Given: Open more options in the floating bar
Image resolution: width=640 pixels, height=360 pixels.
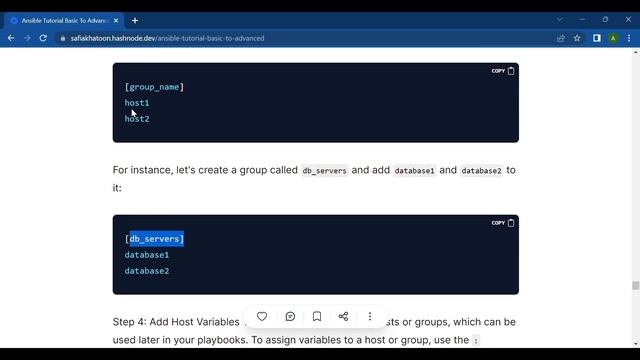Looking at the screenshot, I should click(x=370, y=316).
